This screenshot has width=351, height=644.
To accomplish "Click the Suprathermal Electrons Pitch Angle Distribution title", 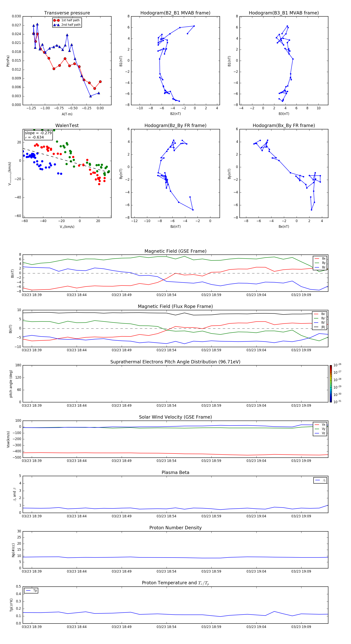I will (175, 362).
